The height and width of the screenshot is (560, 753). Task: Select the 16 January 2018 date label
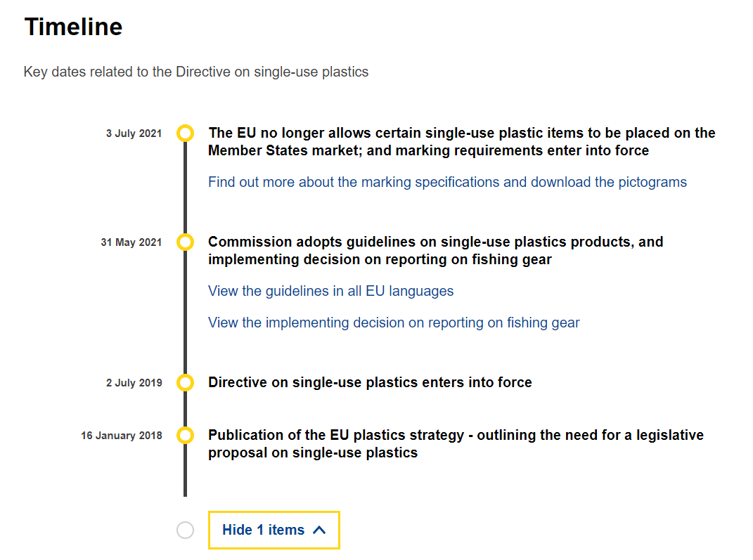point(122,436)
